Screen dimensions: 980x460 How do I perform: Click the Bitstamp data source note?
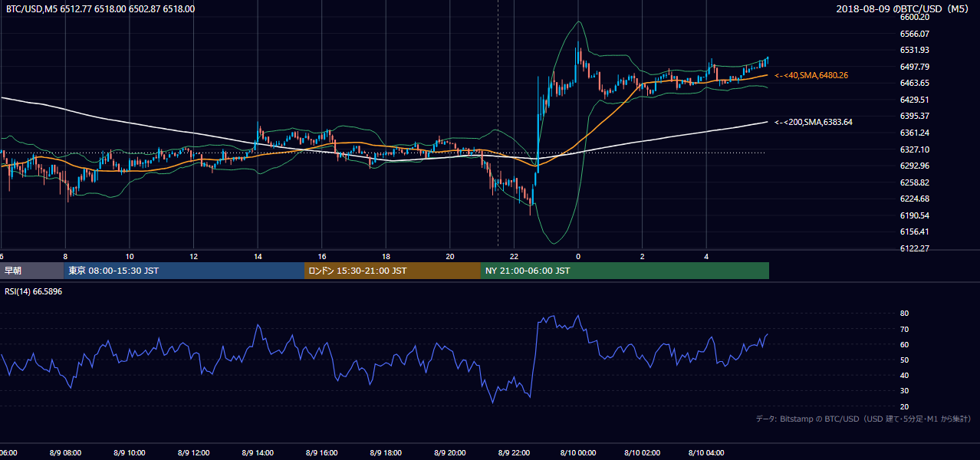pos(863,419)
